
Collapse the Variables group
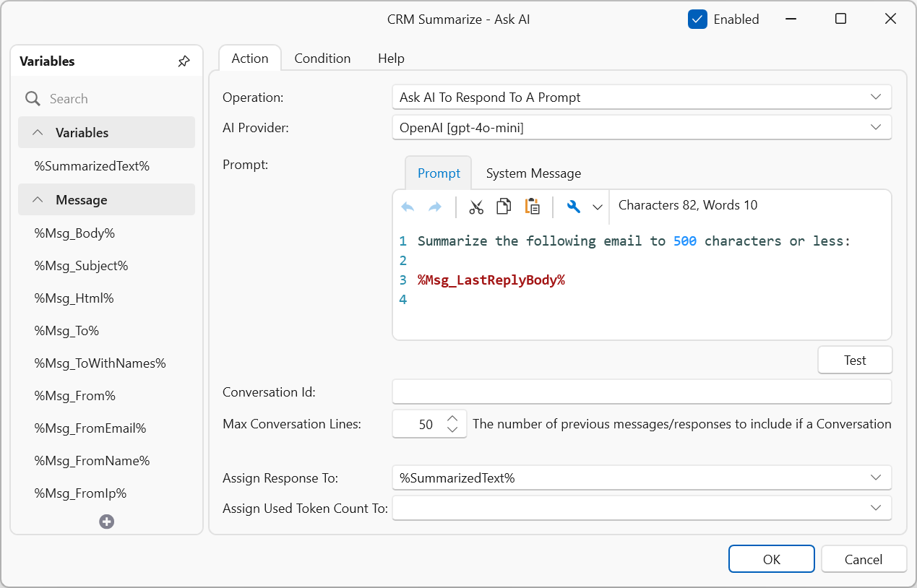[x=38, y=133]
